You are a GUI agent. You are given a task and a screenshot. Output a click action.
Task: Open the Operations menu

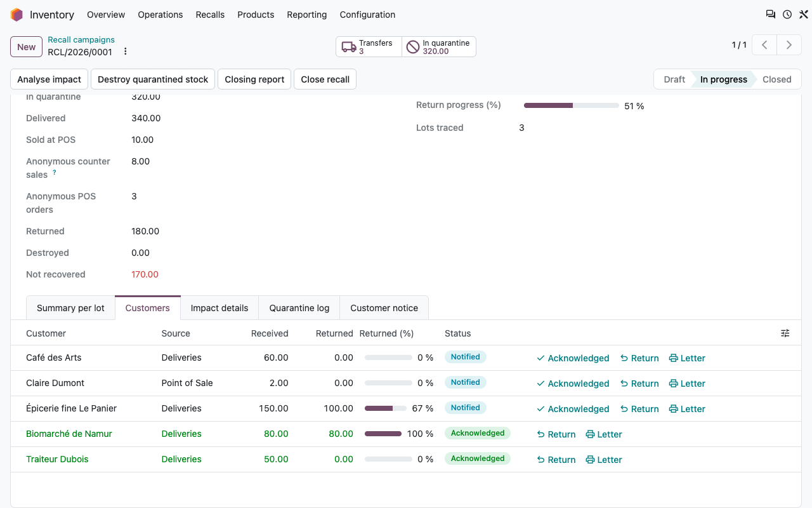(160, 15)
